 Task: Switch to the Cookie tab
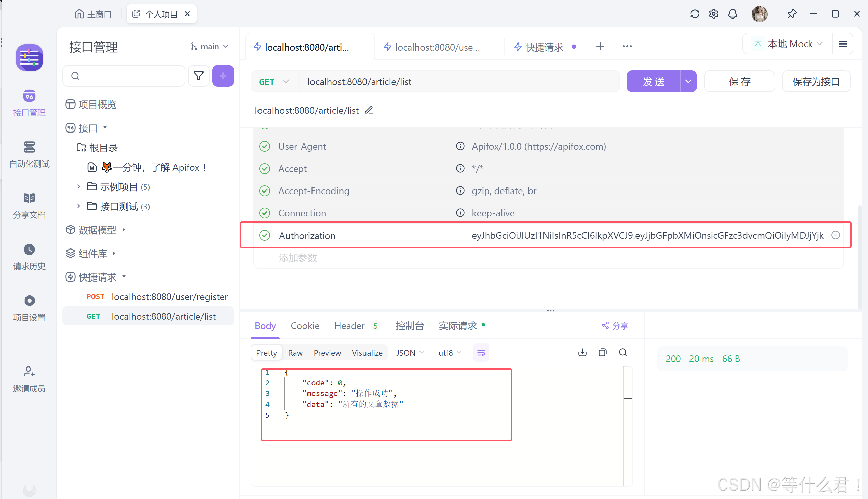[304, 326]
